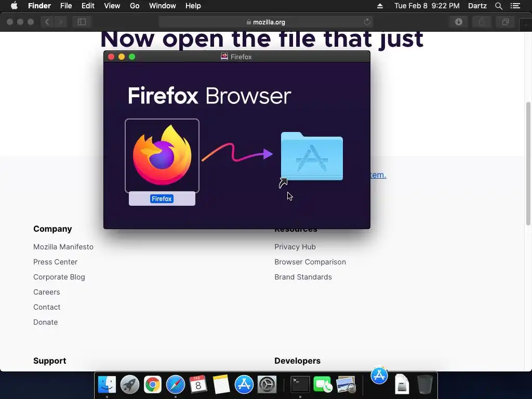532x399 pixels.
Task: Click the page vertical scrollbar
Action: (528, 163)
